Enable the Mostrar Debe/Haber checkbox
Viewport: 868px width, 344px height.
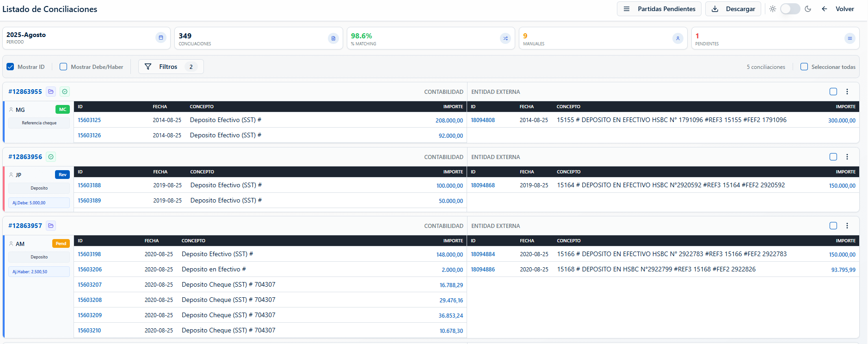pyautogui.click(x=63, y=67)
